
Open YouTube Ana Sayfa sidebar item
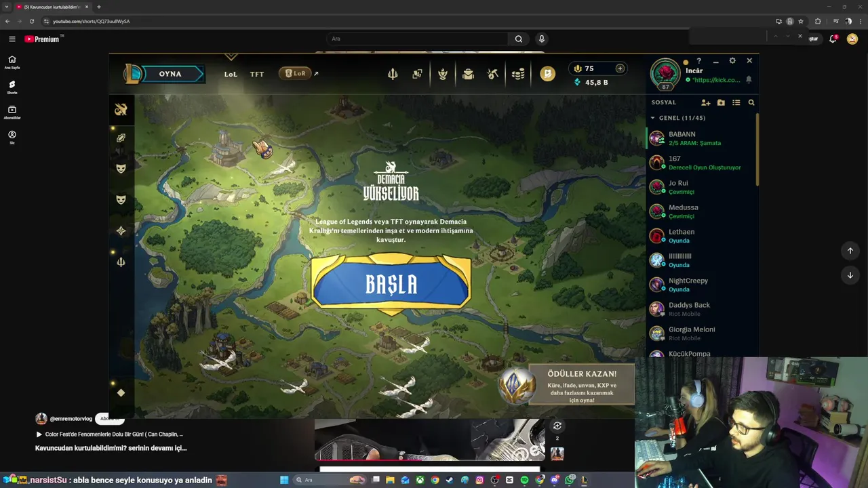coord(12,62)
